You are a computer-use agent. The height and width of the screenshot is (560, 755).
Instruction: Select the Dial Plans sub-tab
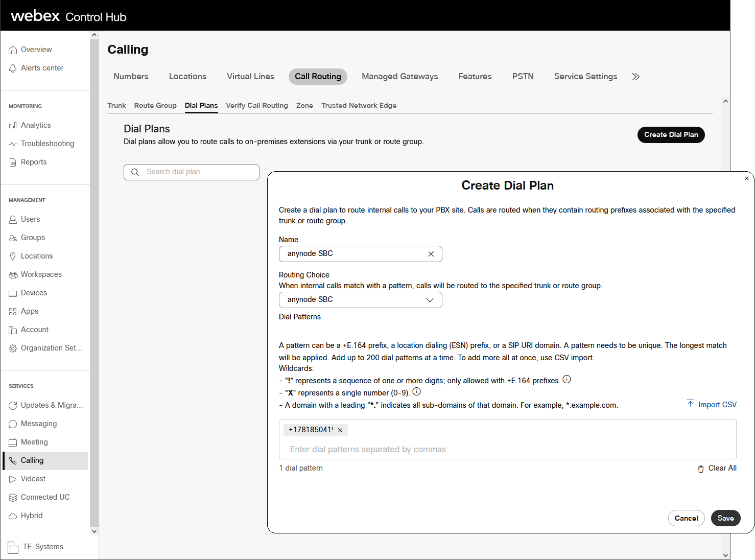coord(201,106)
